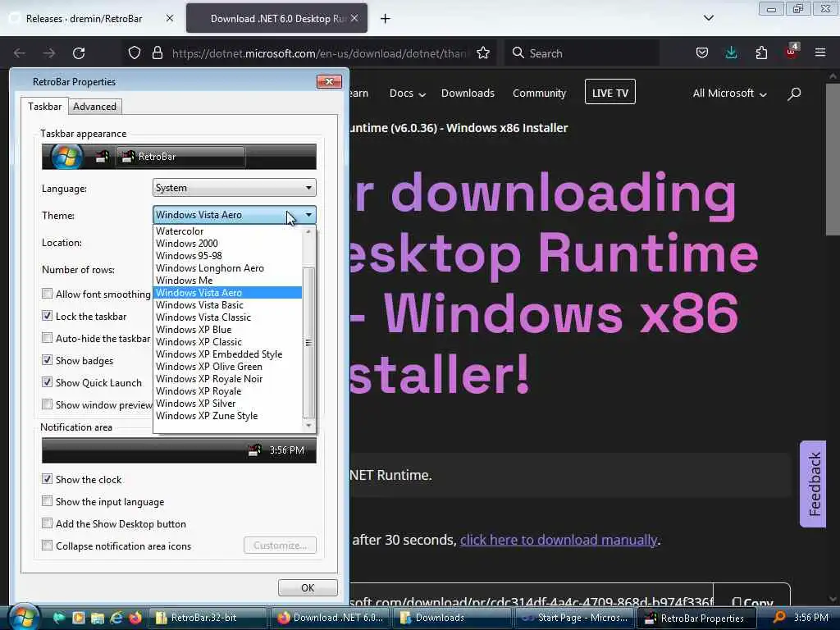Click the Windows Start orb on taskbar
Image resolution: width=840 pixels, height=630 pixels.
click(24, 617)
